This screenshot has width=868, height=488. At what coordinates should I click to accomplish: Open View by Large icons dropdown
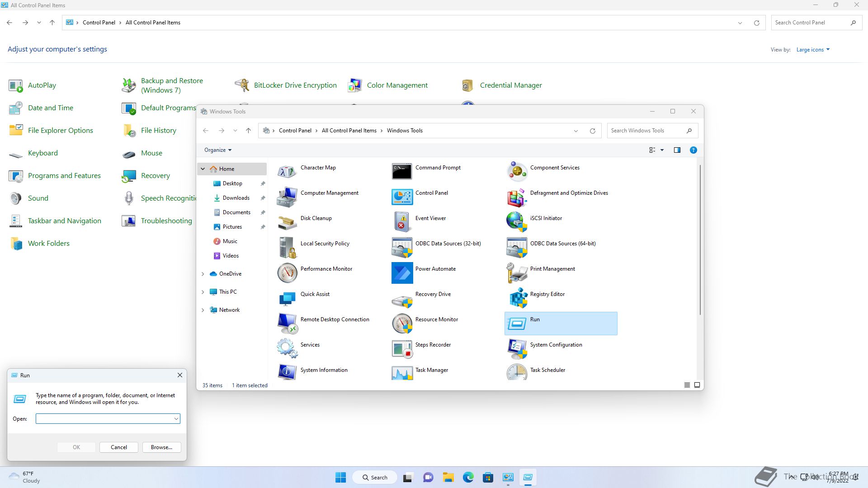click(813, 50)
